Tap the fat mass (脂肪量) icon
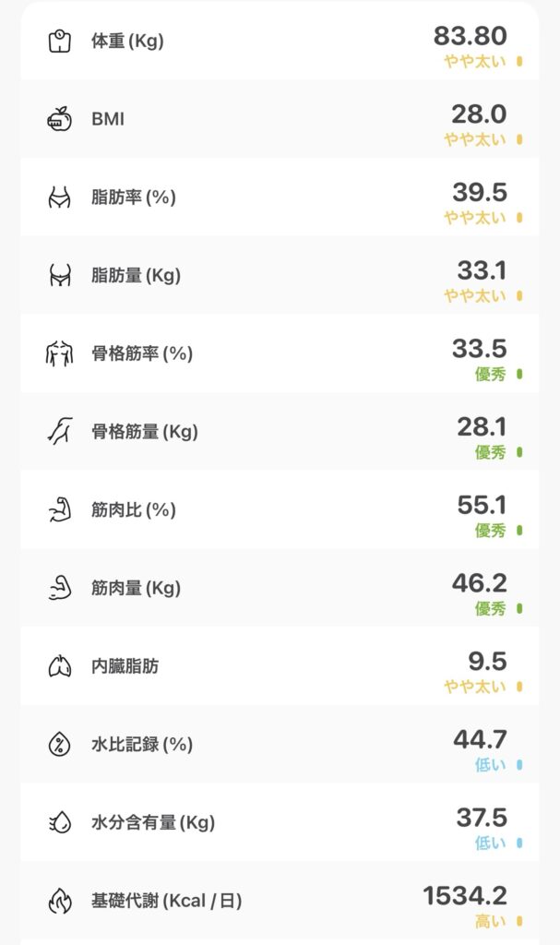Image resolution: width=560 pixels, height=945 pixels. 60,275
